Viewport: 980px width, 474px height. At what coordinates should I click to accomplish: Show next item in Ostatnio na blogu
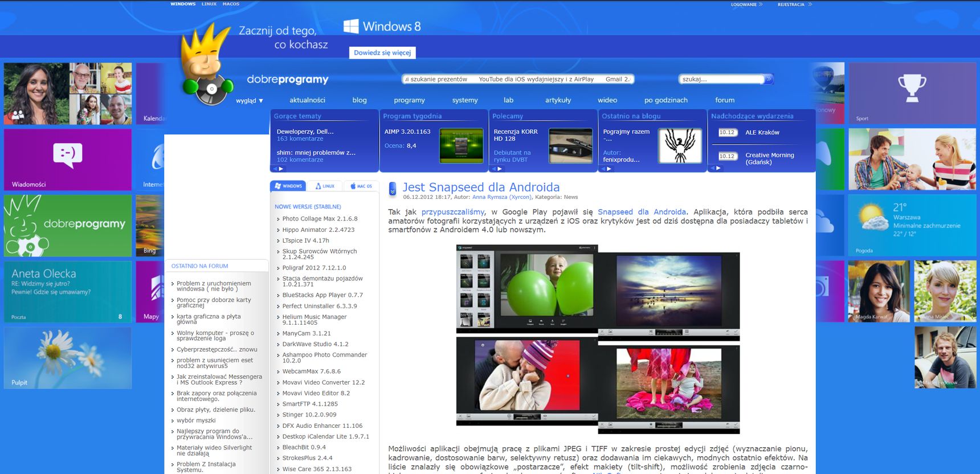pyautogui.click(x=609, y=169)
